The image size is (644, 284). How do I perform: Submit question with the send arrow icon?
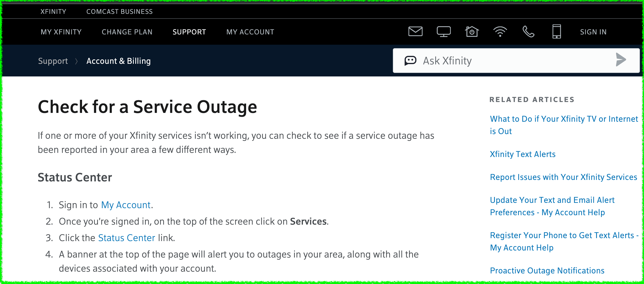click(x=621, y=60)
